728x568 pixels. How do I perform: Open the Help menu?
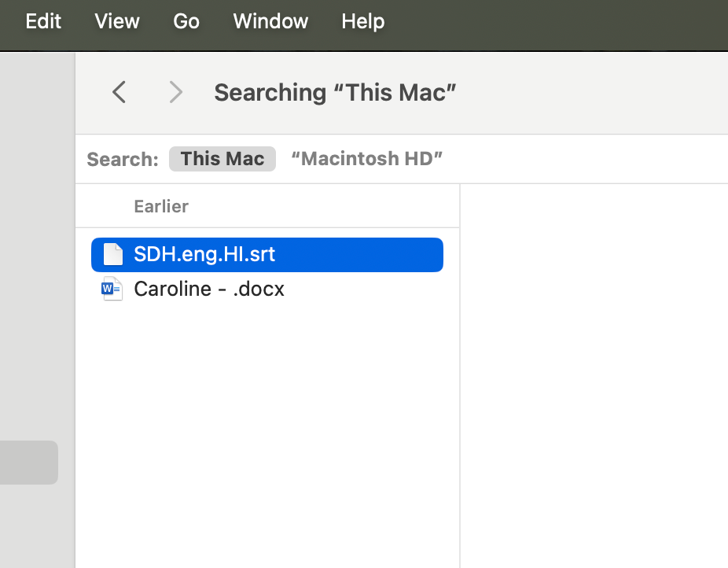tap(362, 21)
